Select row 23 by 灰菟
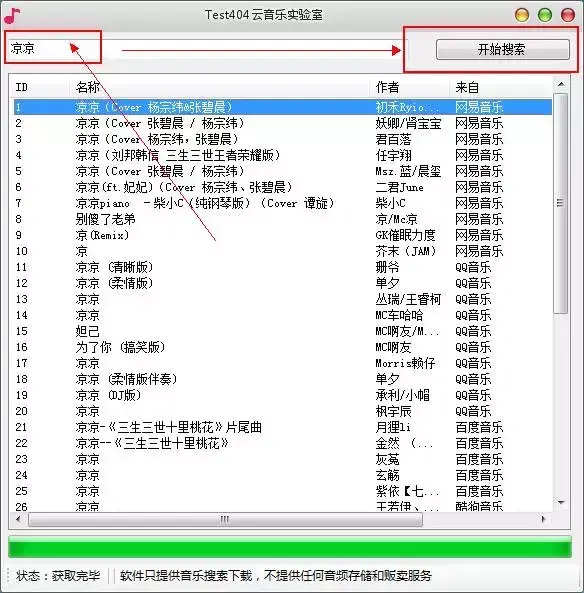The width and height of the screenshot is (584, 593). point(283,459)
